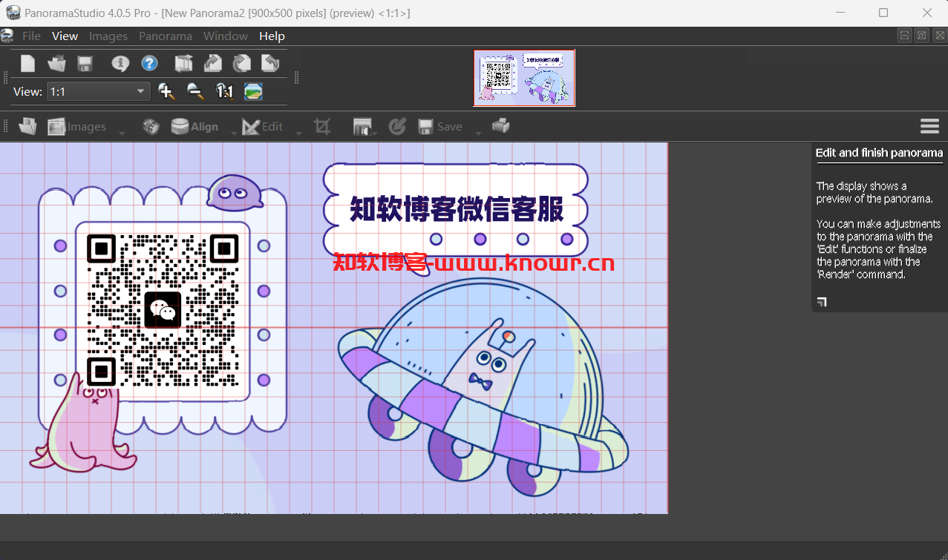
Task: Create a new project with blank page icon
Action: (x=27, y=64)
